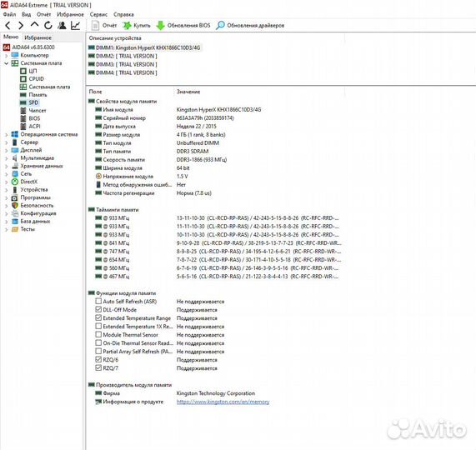The width and height of the screenshot is (476, 450).
Task: Expand the Операционная система tree node
Action: pos(6,134)
